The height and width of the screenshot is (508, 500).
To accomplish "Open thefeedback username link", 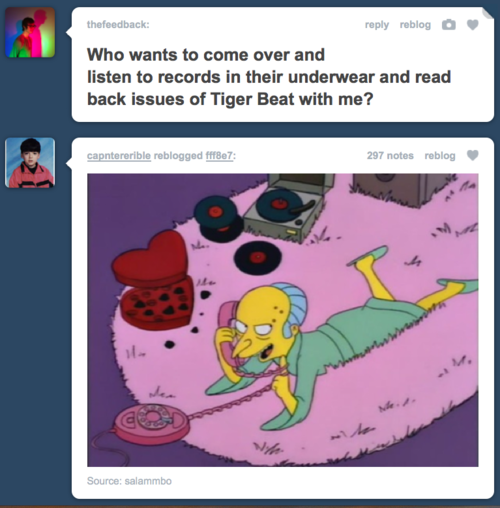I will click(x=118, y=25).
